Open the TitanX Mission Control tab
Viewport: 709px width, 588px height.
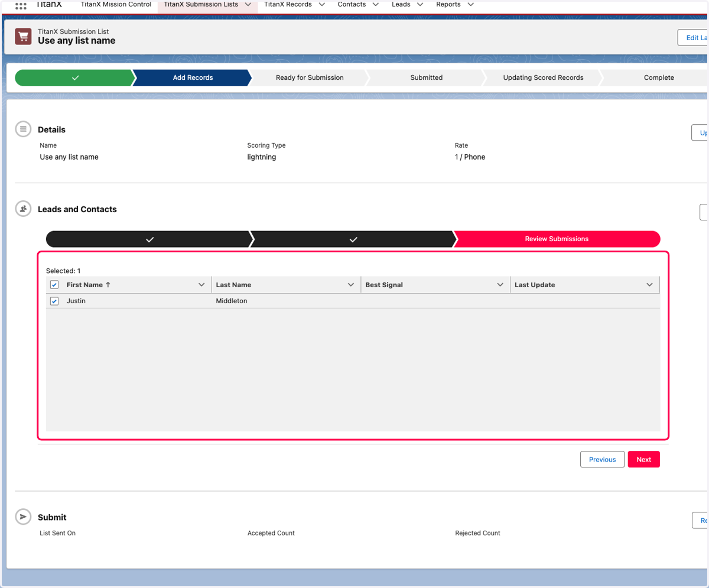(x=116, y=4)
